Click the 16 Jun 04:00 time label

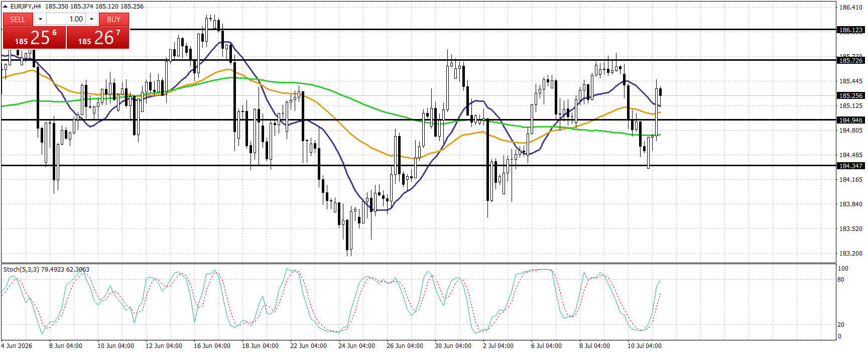212,346
